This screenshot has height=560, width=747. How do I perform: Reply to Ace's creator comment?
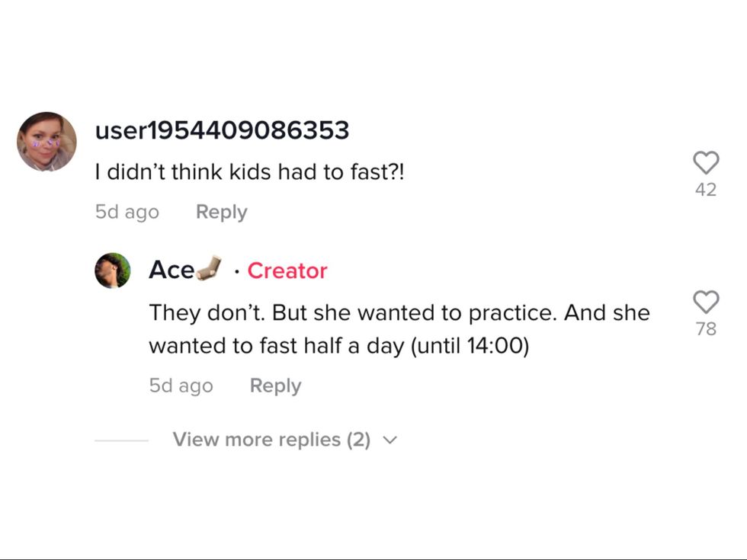[x=275, y=386]
